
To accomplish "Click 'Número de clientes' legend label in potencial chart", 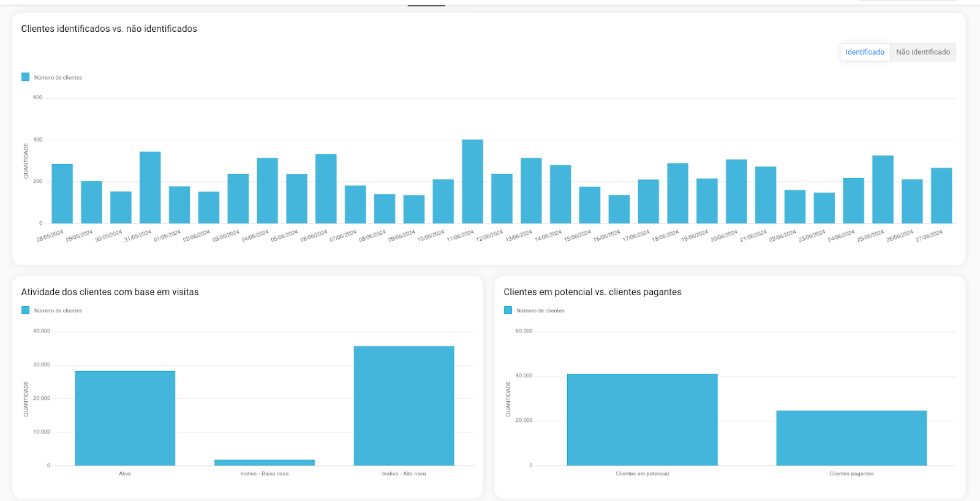I will (x=540, y=311).
